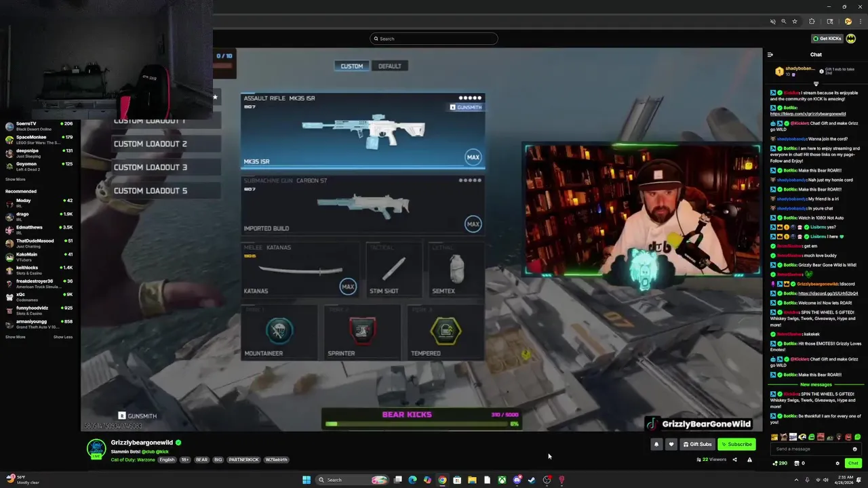Click the zoom magnifier in address bar
868x488 pixels.
click(783, 22)
